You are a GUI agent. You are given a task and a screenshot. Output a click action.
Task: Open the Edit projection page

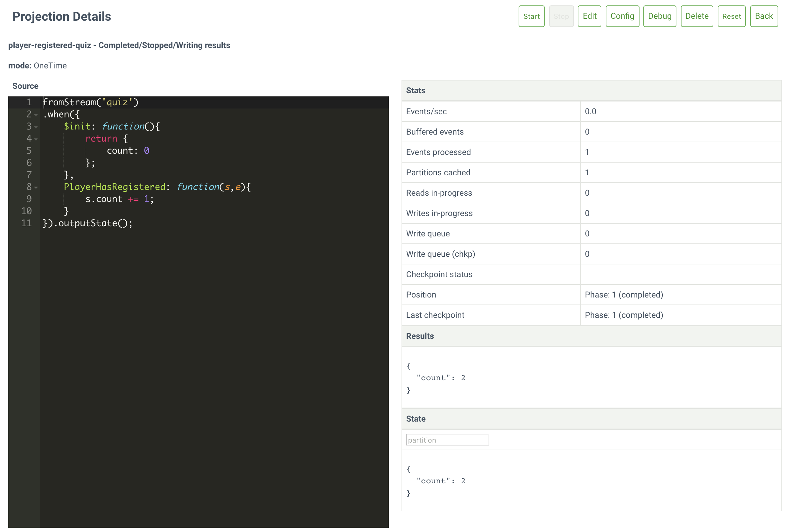[x=589, y=16]
